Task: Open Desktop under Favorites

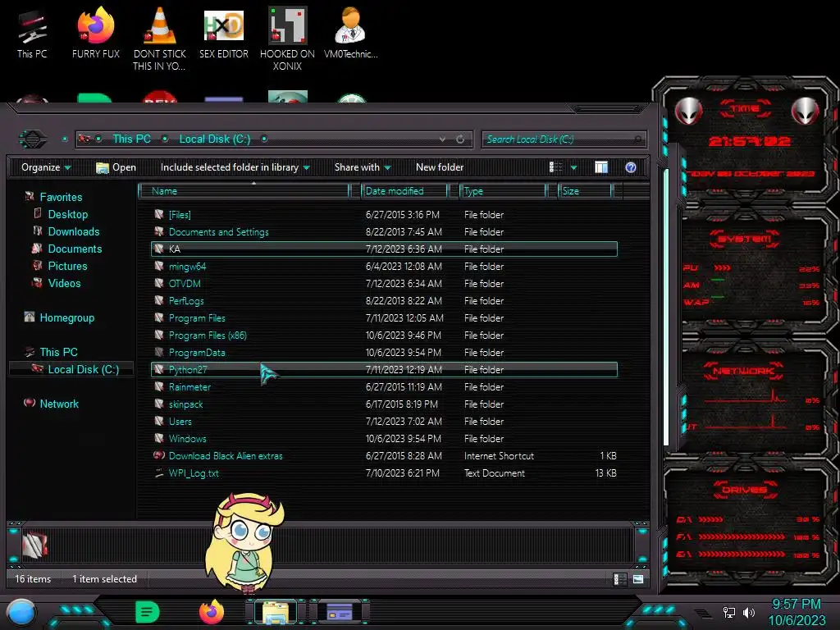Action: point(67,214)
